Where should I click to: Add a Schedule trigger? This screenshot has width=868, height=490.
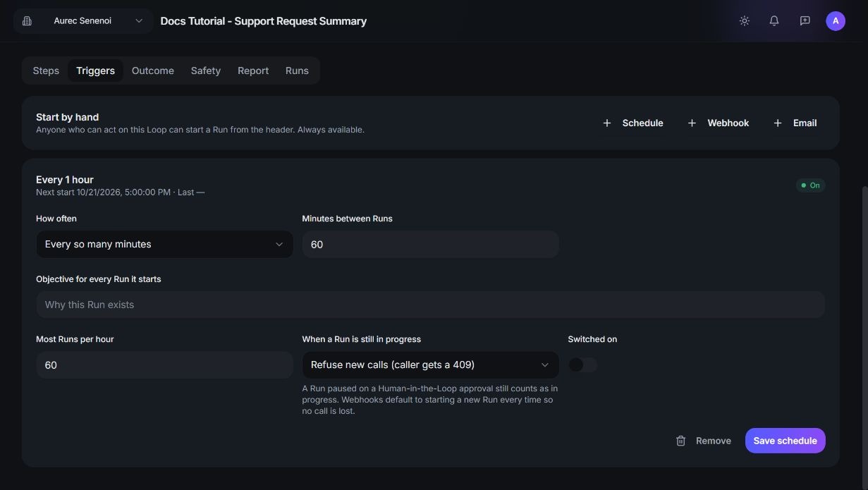[x=632, y=123]
